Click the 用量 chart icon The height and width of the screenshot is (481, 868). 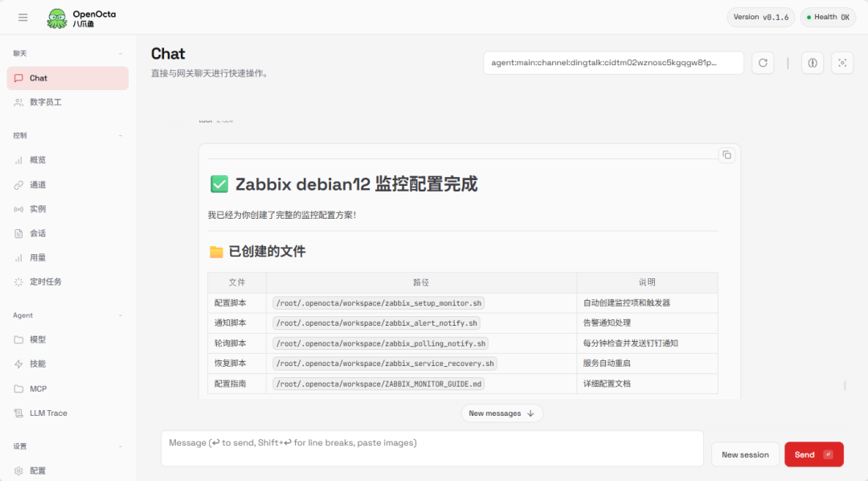tap(18, 257)
